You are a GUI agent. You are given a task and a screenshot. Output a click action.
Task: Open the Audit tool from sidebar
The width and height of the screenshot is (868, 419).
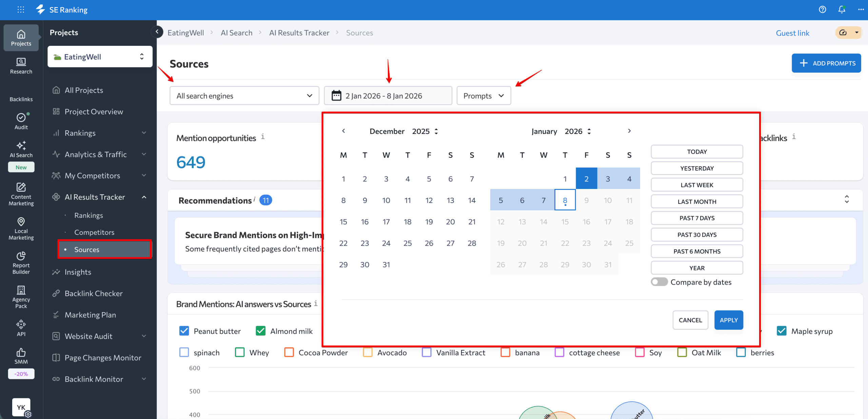point(21,121)
